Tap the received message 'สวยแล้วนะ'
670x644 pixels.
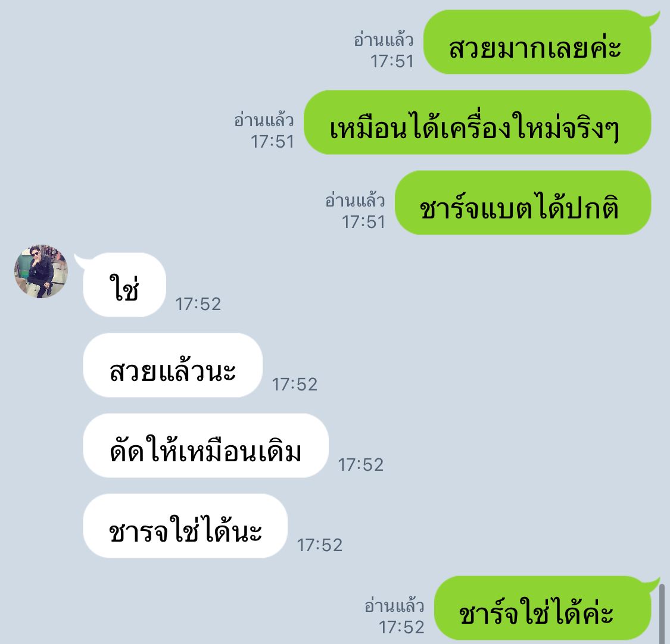coord(173,365)
